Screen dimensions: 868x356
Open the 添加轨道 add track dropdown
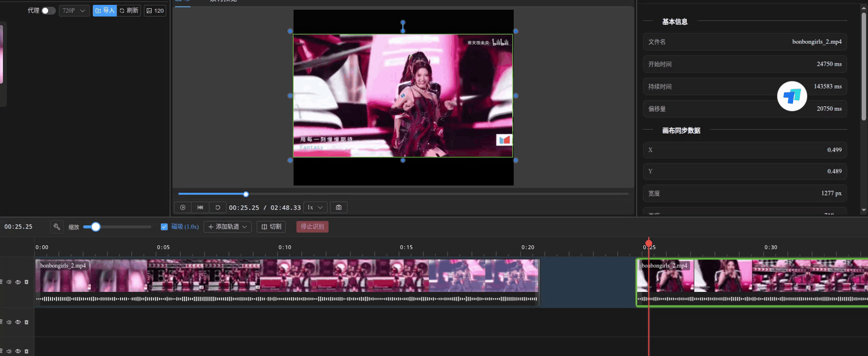coord(227,227)
